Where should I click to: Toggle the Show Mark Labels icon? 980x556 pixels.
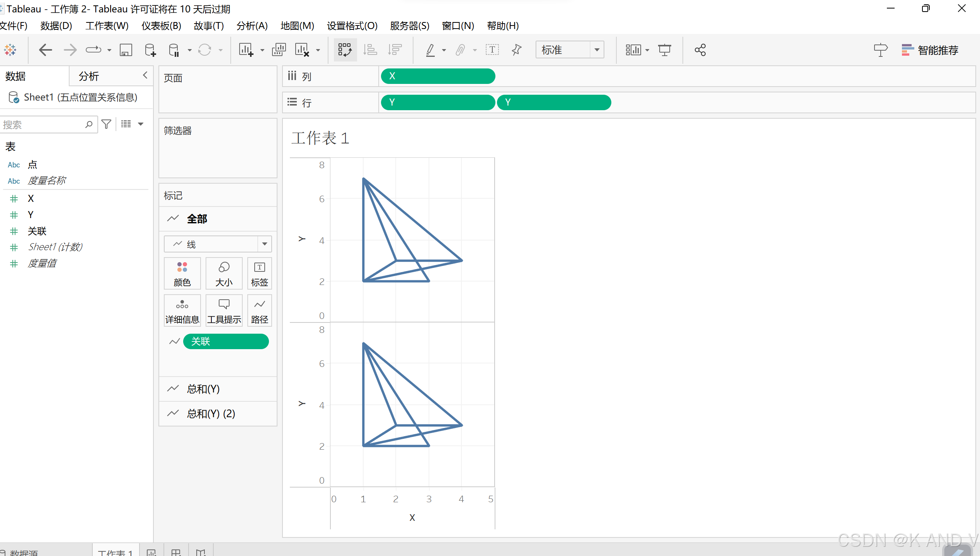[492, 50]
